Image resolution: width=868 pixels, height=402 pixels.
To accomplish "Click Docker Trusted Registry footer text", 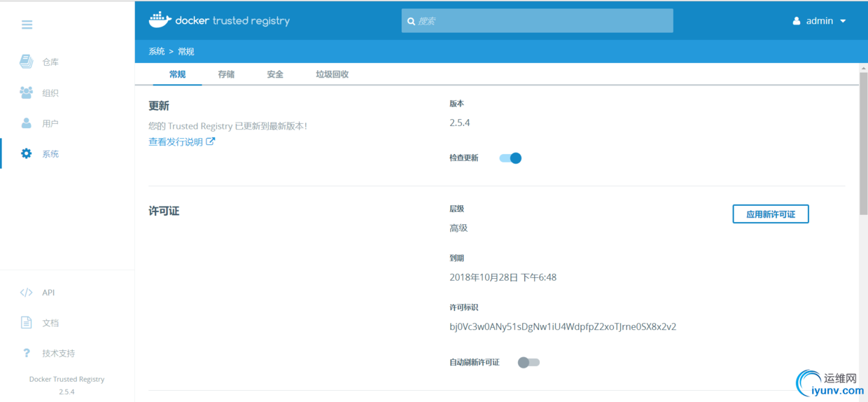I will pyautogui.click(x=67, y=379).
